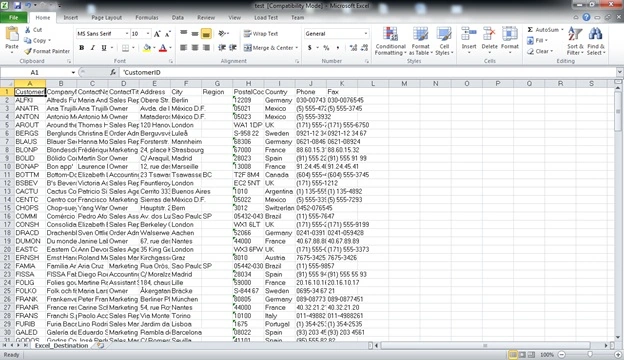Viewport: 624px width, 360px height.
Task: Click Increase Decimal icon
Action: tap(353, 48)
